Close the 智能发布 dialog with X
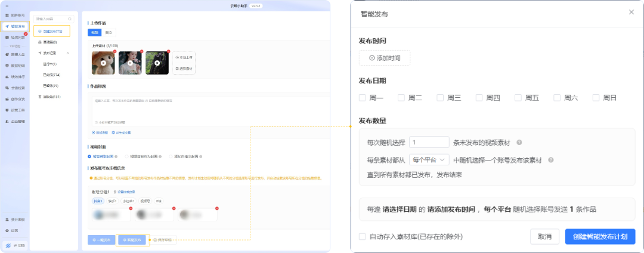The width and height of the screenshot is (644, 253). pos(631,12)
